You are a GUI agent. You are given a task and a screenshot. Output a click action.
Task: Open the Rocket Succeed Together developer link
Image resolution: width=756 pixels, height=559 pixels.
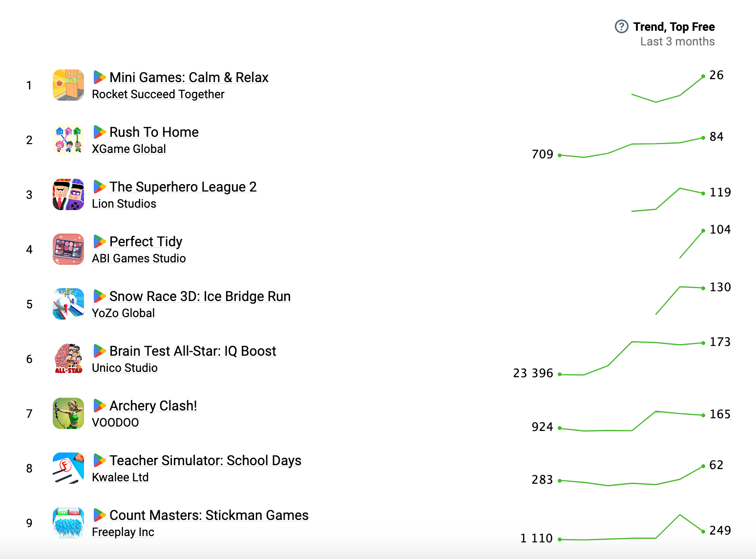tap(158, 94)
